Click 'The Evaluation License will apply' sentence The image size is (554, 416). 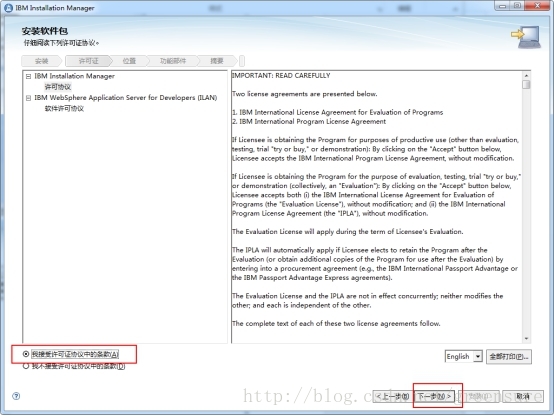347,232
